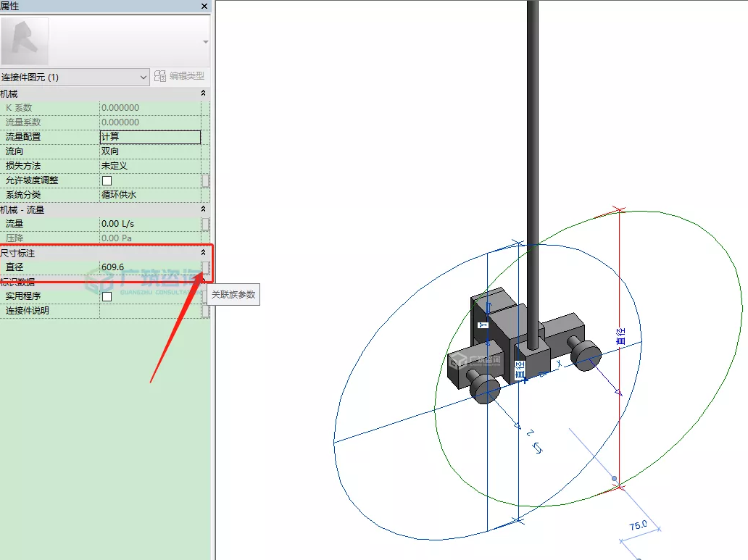This screenshot has height=560, width=748.
Task: Click the associate parameter button beside 流量
Action: coord(207,224)
